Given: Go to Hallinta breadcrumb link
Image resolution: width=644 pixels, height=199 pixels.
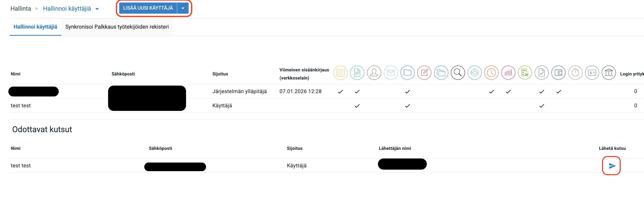Looking at the screenshot, I should [21, 9].
